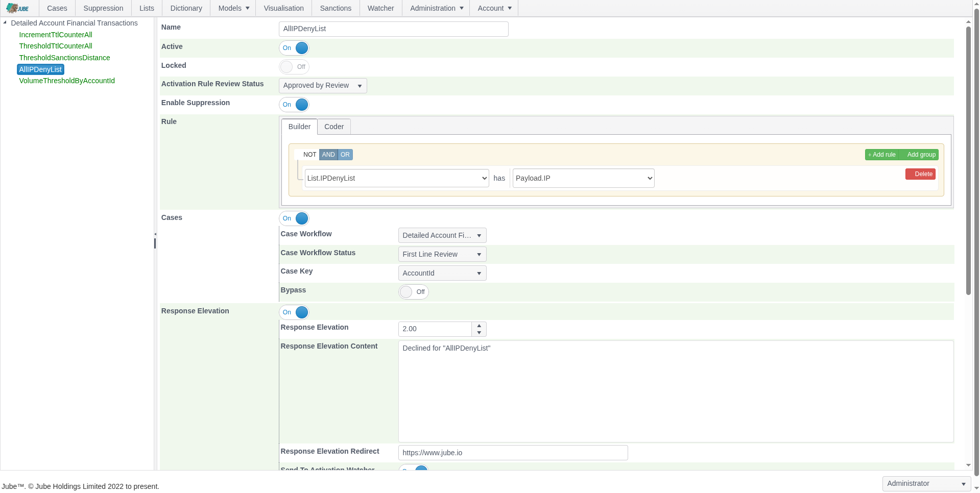Click the splitter collapse arrow handle
Screen dimensions: 980x493
point(155,234)
